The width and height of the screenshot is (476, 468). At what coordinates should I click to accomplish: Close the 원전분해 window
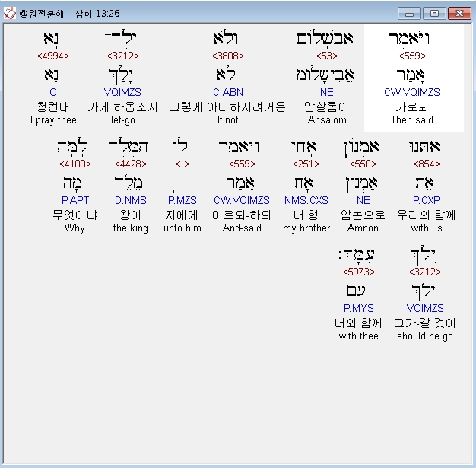tap(459, 14)
